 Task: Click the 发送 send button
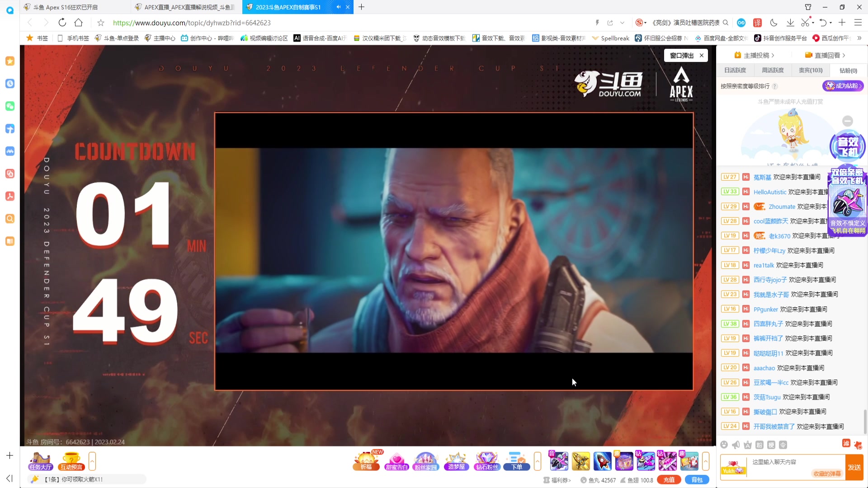pos(854,467)
